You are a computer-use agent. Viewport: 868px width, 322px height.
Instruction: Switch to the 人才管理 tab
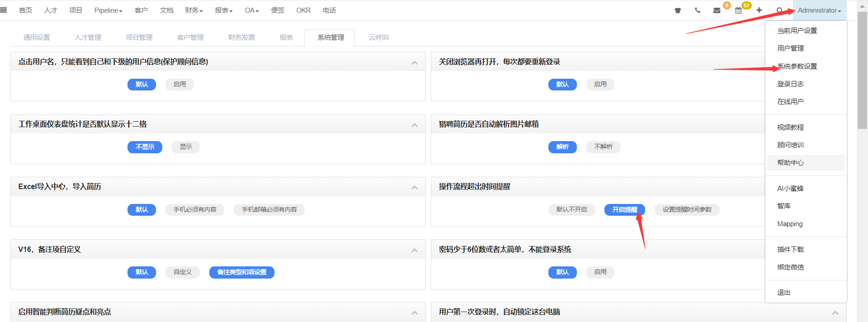pos(88,38)
